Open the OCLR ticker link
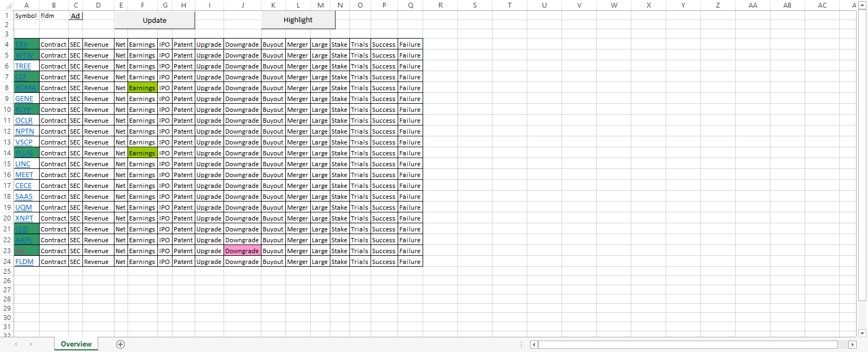Image resolution: width=868 pixels, height=352 pixels. pos(24,121)
